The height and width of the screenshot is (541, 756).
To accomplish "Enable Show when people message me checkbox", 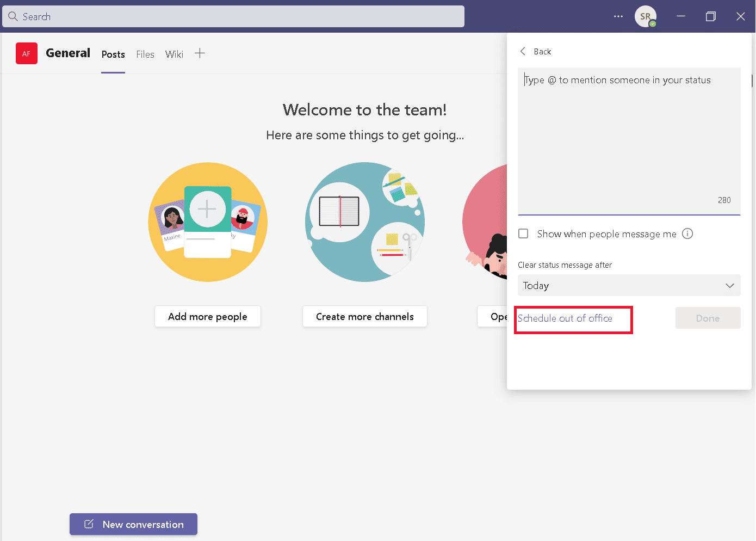I will [x=523, y=234].
